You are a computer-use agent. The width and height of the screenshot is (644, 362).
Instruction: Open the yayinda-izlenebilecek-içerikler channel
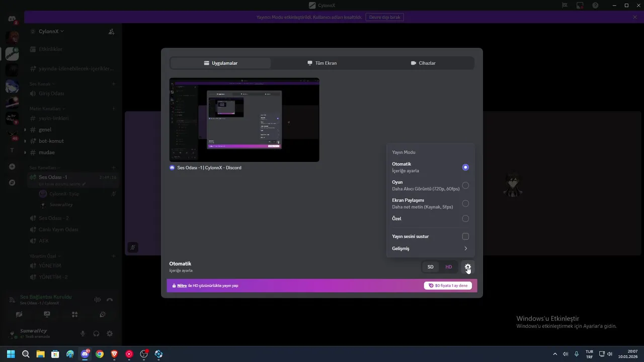(73, 68)
